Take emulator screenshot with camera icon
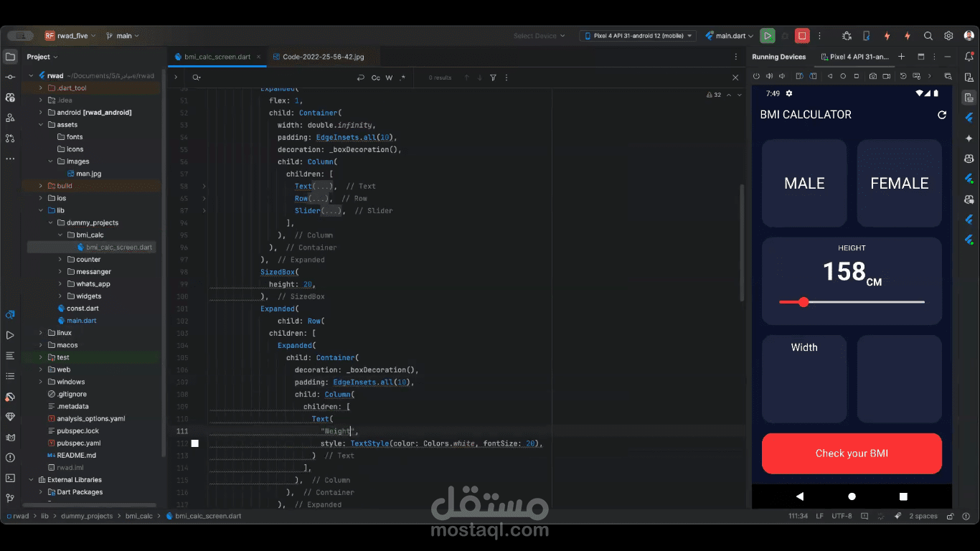The height and width of the screenshot is (551, 980). coord(872,76)
